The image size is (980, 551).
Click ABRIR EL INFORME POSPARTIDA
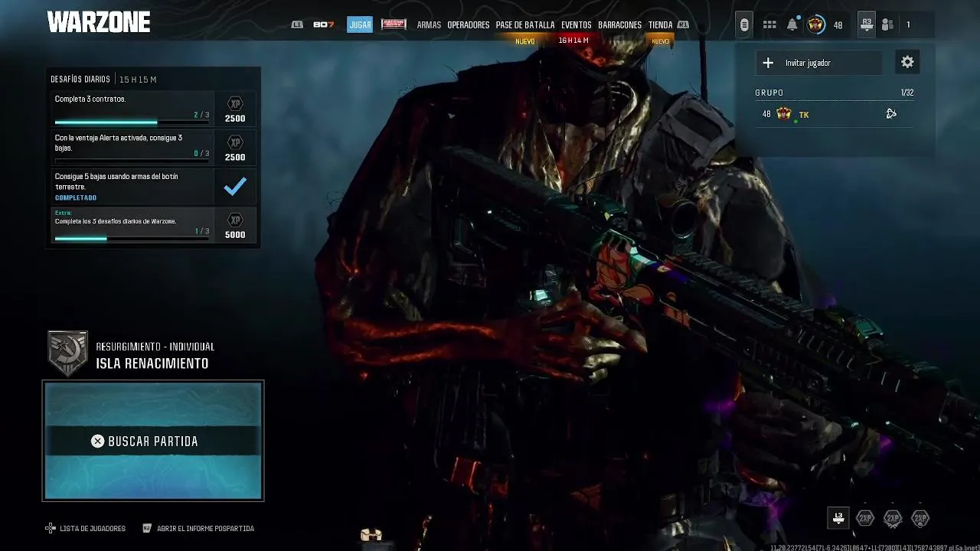(x=205, y=529)
